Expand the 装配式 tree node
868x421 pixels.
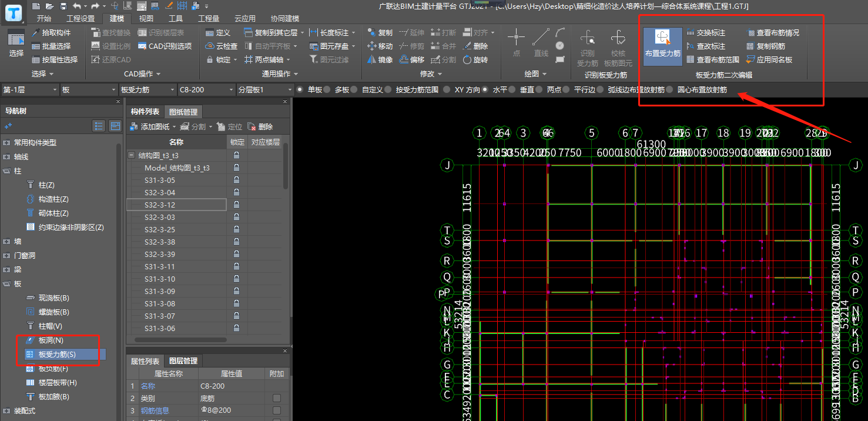coord(6,410)
